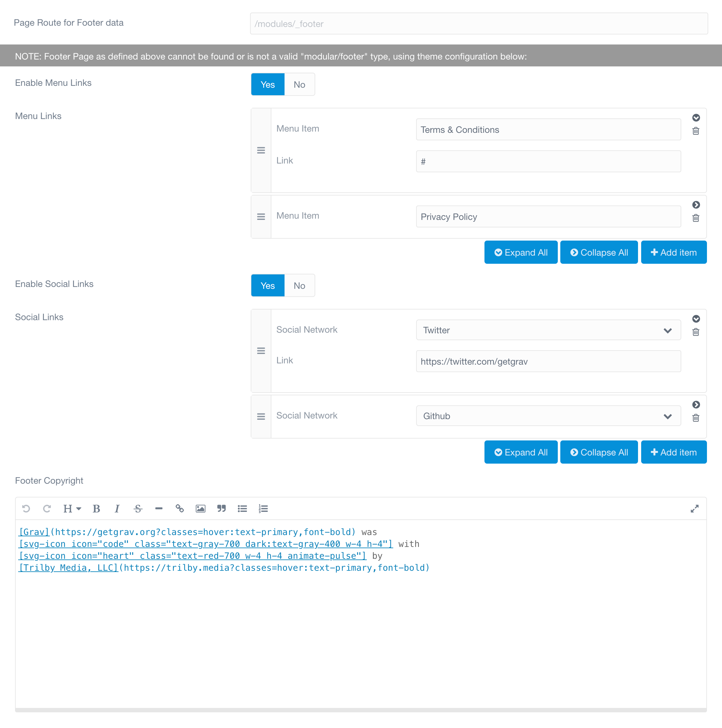Image resolution: width=722 pixels, height=728 pixels.
Task: Insert an ordered list in the editor
Action: pyautogui.click(x=263, y=509)
